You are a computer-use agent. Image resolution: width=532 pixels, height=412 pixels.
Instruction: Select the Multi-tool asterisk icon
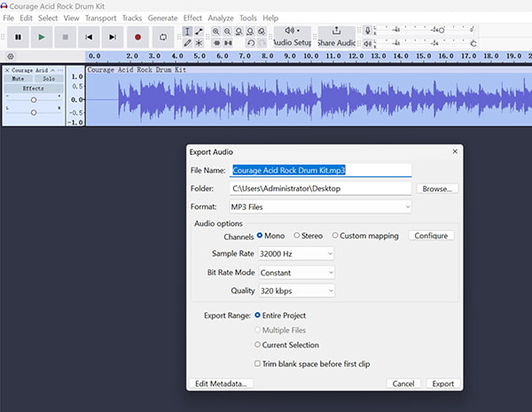[199, 43]
